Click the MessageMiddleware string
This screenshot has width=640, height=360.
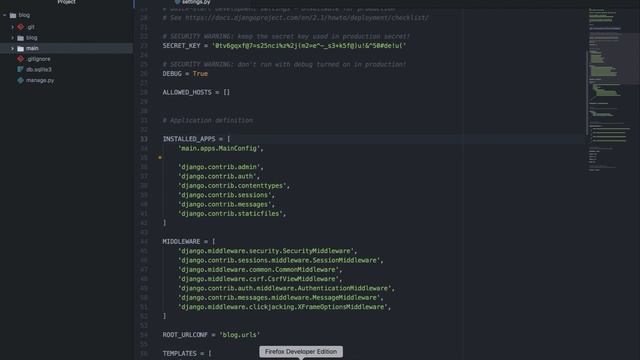click(x=279, y=298)
